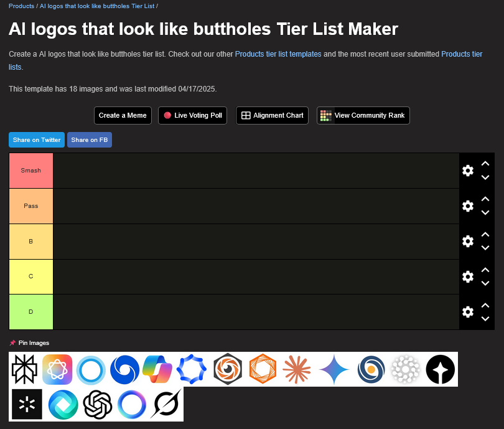The width and height of the screenshot is (504, 429).
Task: Click the Apple Intelligence gradient logo
Action: 57,369
